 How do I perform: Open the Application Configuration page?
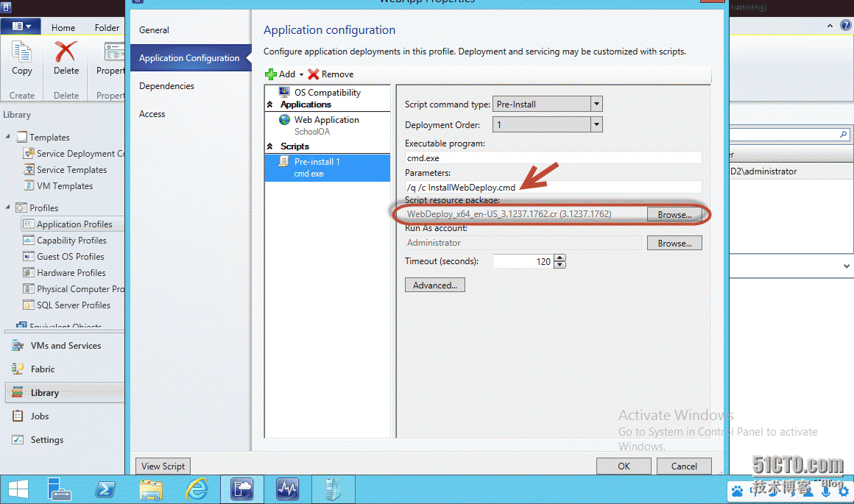pos(191,57)
